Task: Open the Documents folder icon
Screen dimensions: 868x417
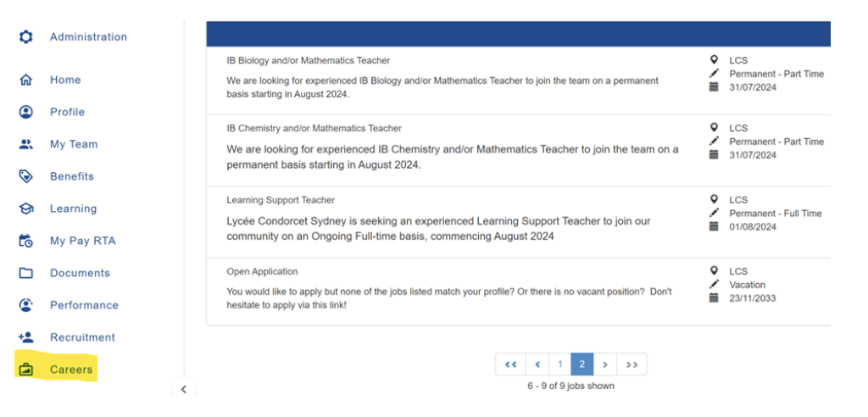Action: coord(25,273)
